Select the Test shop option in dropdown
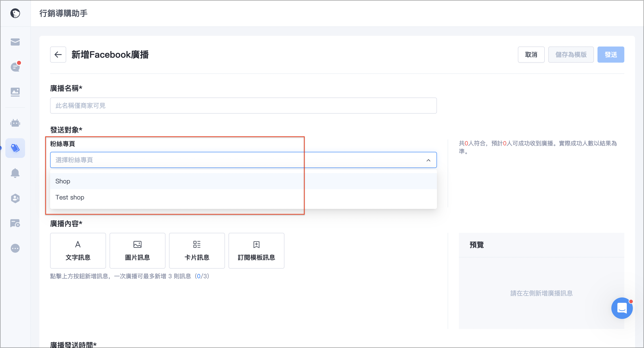Image resolution: width=644 pixels, height=348 pixels. click(244, 197)
